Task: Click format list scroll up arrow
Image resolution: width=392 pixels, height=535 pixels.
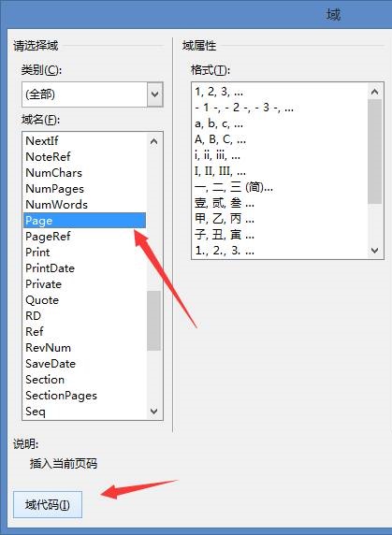Action: click(x=374, y=92)
